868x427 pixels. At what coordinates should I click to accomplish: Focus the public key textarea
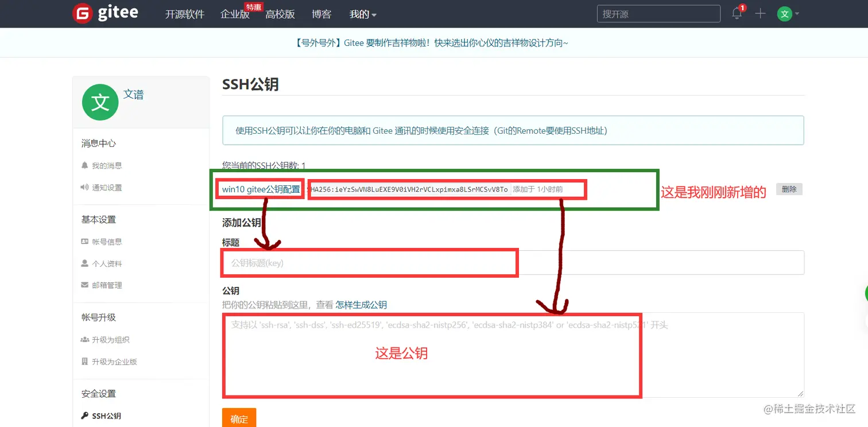pos(513,355)
